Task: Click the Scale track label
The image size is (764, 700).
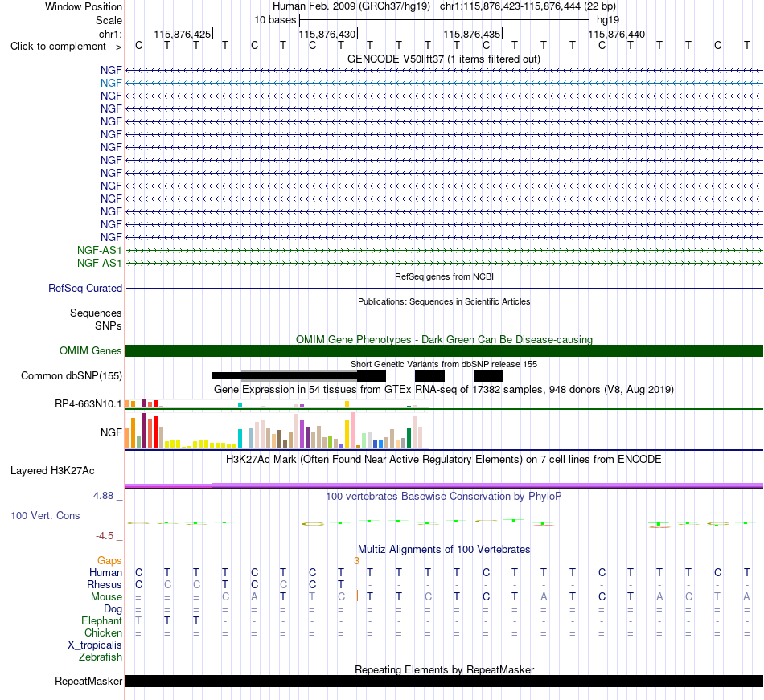Action: (x=109, y=20)
